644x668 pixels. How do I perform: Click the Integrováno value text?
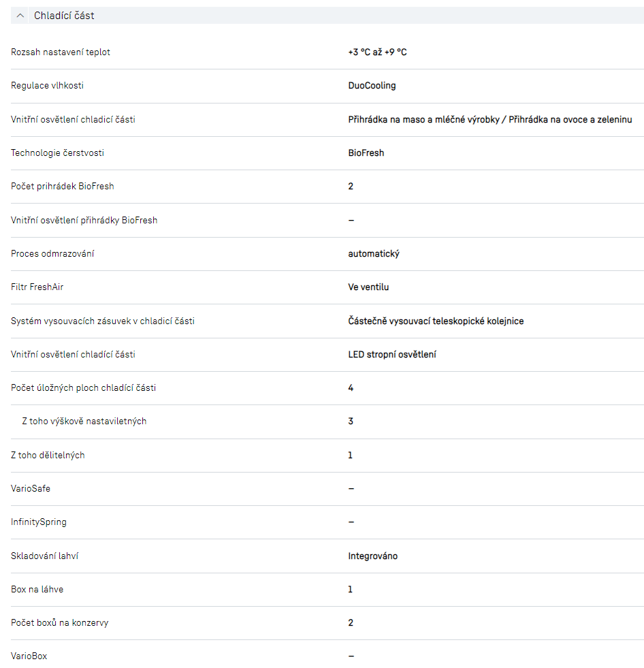(x=372, y=556)
